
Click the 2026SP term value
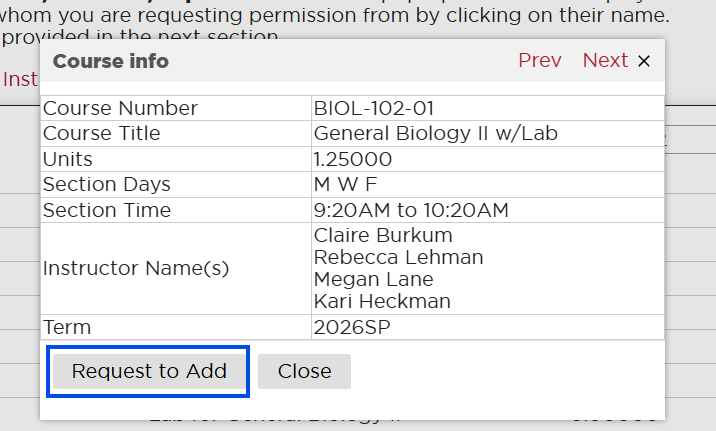350,327
